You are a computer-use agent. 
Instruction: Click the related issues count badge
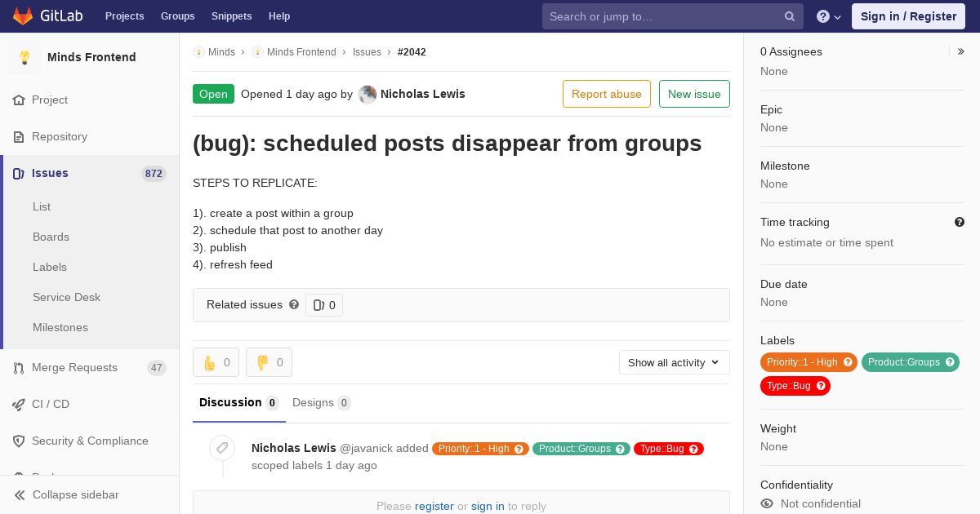pyautogui.click(x=324, y=305)
